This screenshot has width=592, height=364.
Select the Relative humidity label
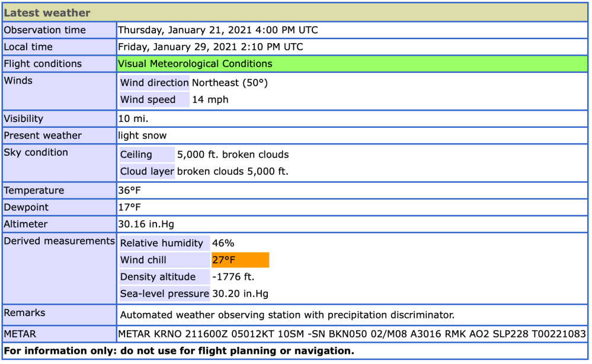(161, 243)
